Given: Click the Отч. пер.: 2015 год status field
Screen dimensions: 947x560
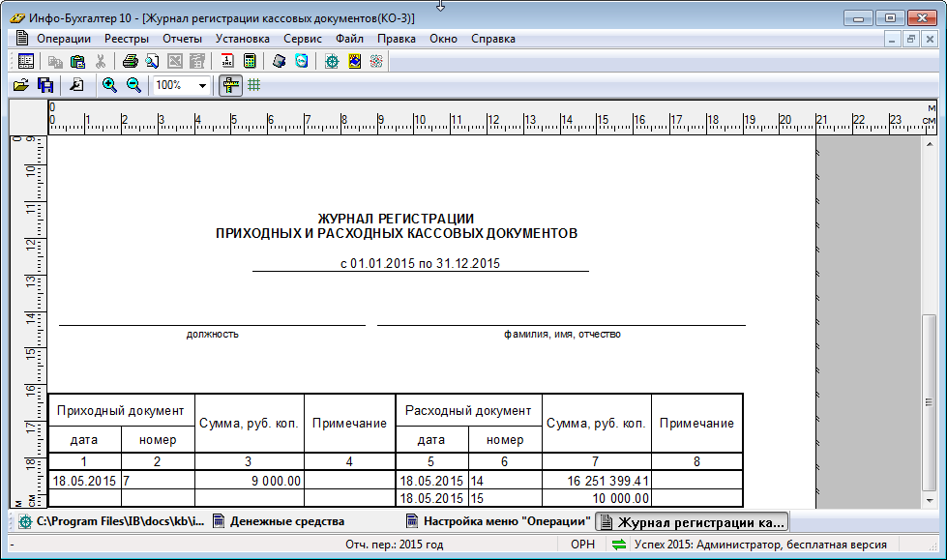Looking at the screenshot, I should click(394, 545).
